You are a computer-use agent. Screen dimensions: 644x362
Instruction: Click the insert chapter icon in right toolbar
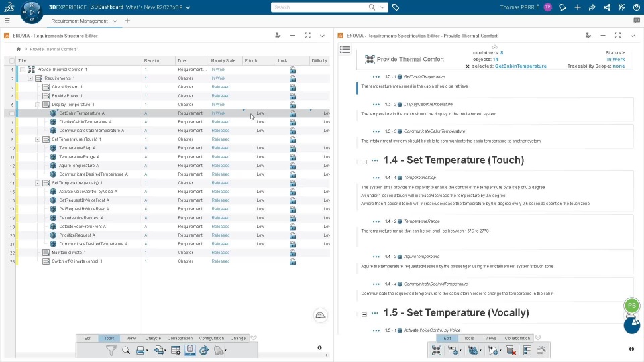coord(453,350)
